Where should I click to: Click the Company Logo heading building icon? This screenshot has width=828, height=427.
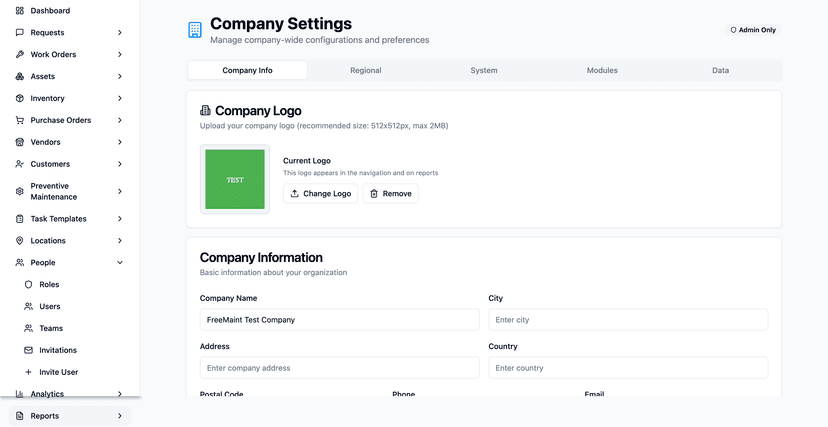(205, 111)
